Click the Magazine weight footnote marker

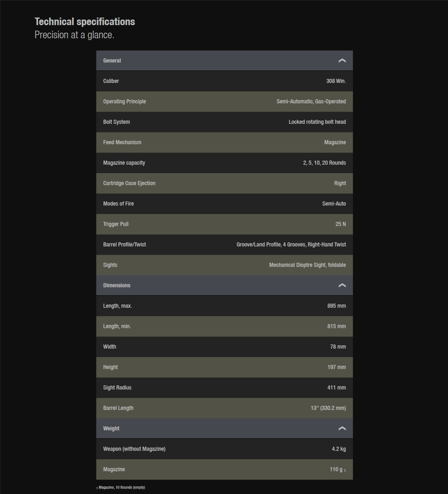click(345, 471)
